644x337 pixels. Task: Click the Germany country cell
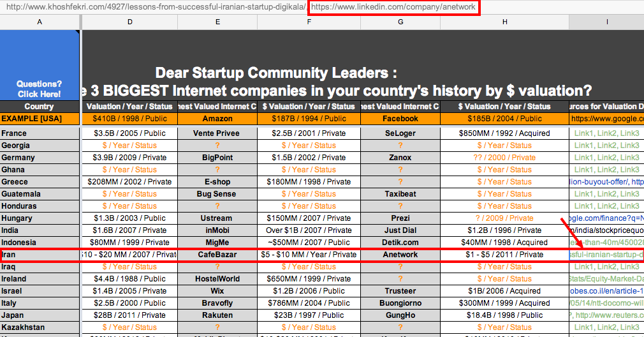click(40, 158)
